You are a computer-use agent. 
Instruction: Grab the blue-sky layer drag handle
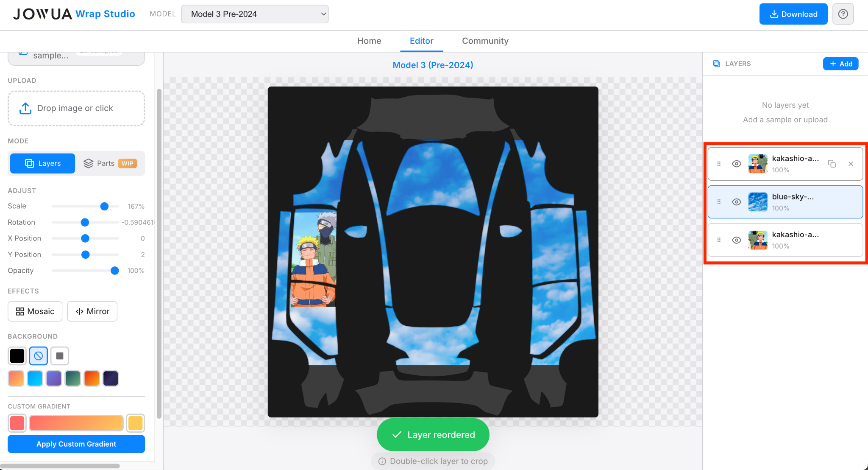point(719,202)
